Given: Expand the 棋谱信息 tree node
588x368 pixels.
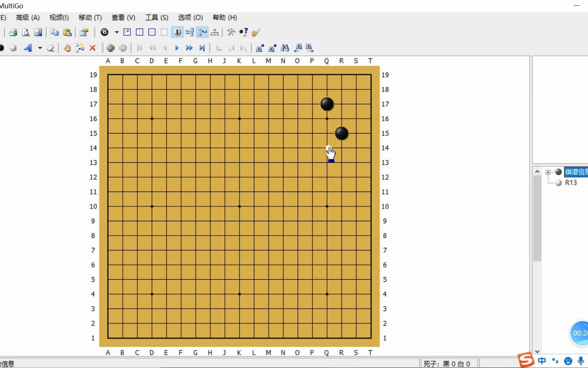Looking at the screenshot, I should click(x=548, y=172).
